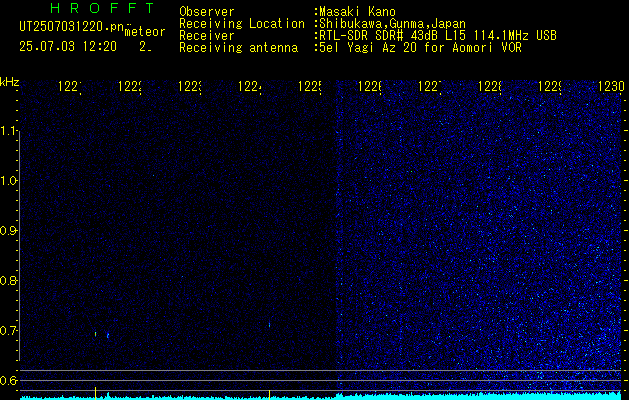Click the meteor echo near time 1225

pos(269,325)
